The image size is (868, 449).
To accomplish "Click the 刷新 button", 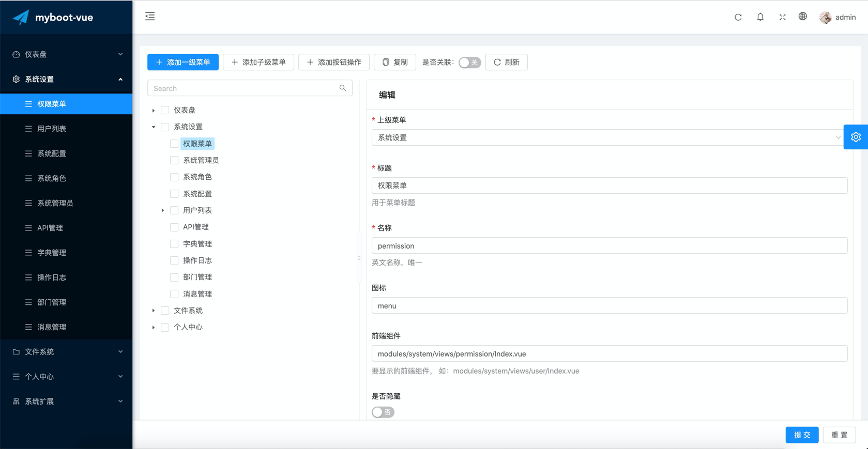I will pyautogui.click(x=507, y=62).
